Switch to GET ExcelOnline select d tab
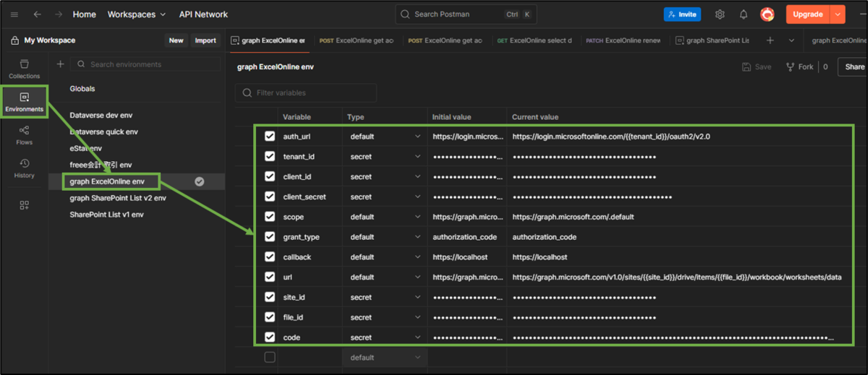 (535, 40)
